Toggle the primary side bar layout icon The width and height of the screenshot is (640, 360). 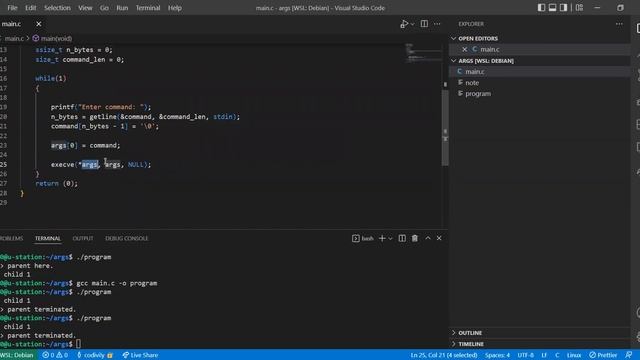tap(541, 8)
